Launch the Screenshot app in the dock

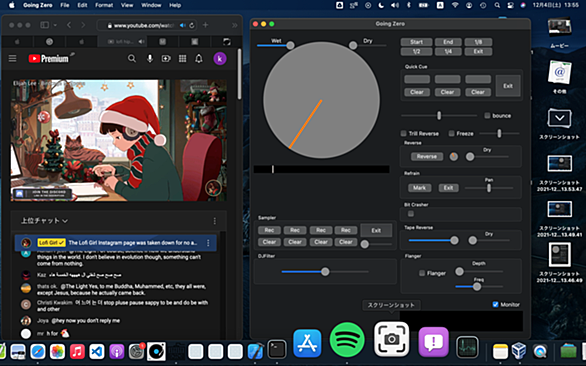(x=391, y=339)
